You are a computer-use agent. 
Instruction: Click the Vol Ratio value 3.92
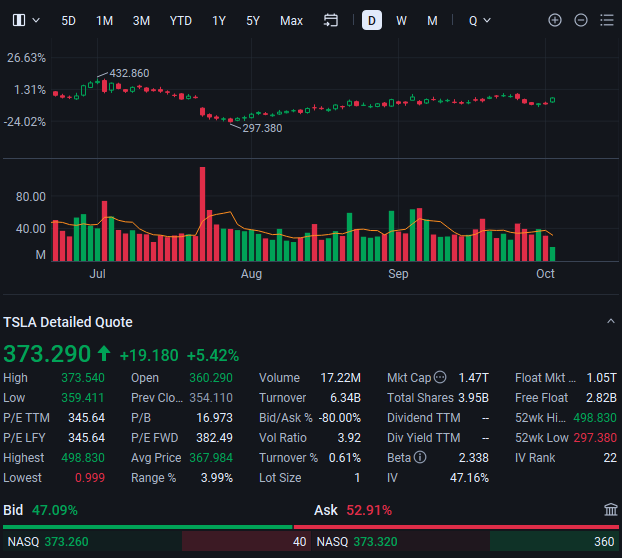349,438
